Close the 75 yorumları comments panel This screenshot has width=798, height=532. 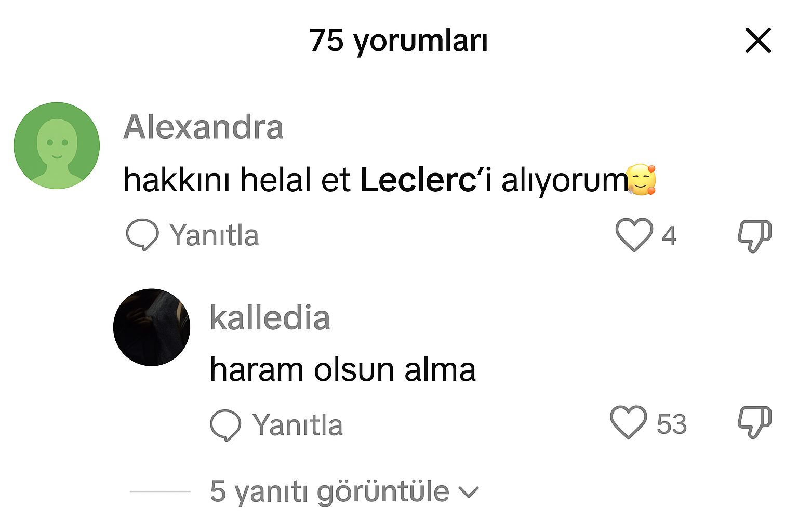(758, 41)
